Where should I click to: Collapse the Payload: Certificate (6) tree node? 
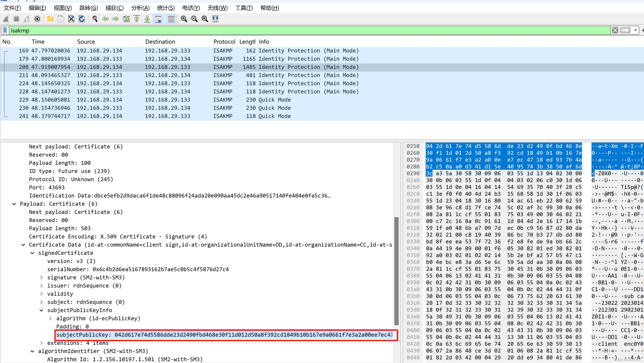click(x=14, y=204)
